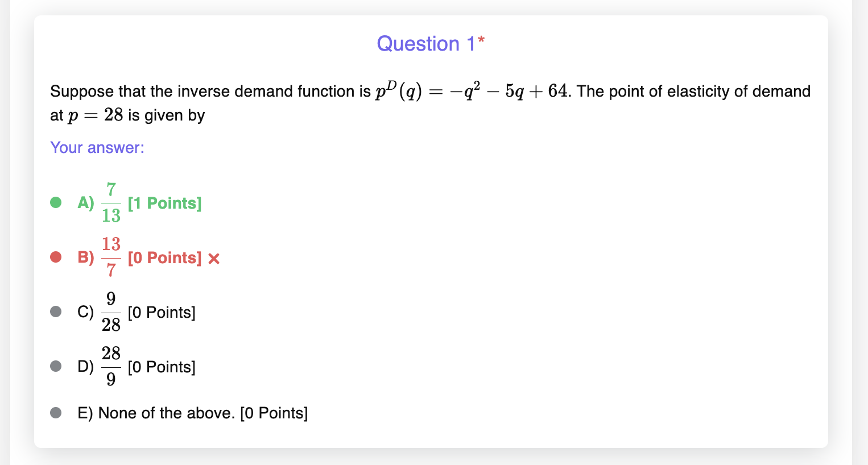Click the green filled indicator beside option A
Image resolution: width=868 pixels, height=465 pixels.
click(x=56, y=202)
